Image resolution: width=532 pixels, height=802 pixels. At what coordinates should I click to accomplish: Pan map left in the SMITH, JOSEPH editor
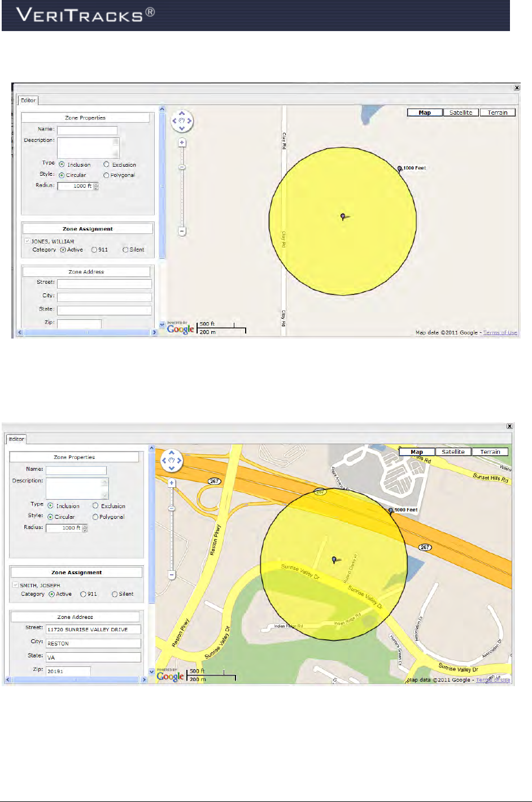(164, 461)
